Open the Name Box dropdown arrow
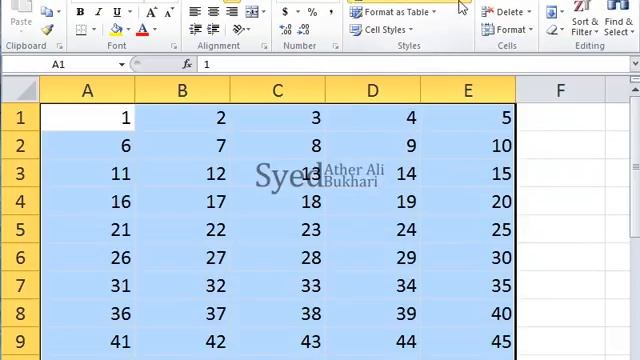 point(121,64)
